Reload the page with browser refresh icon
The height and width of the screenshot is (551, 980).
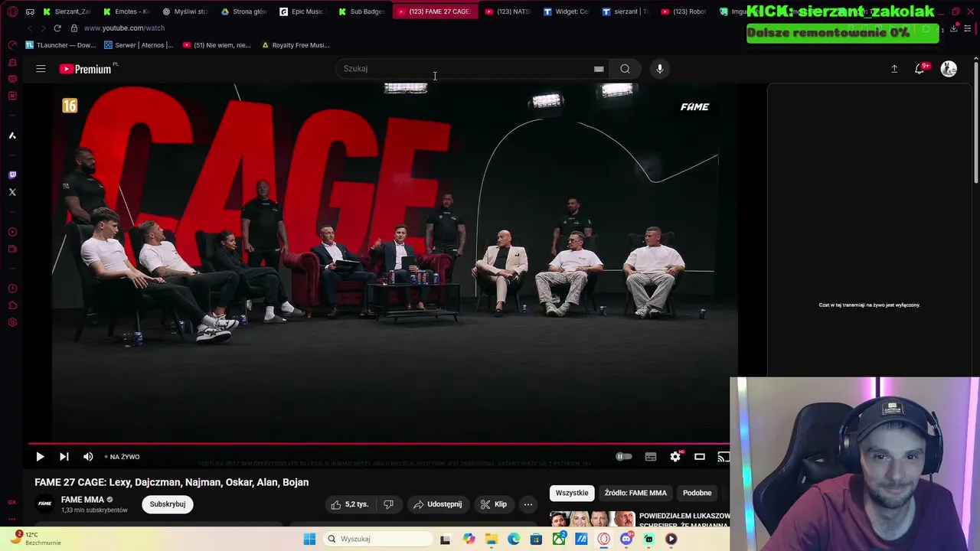[57, 28]
